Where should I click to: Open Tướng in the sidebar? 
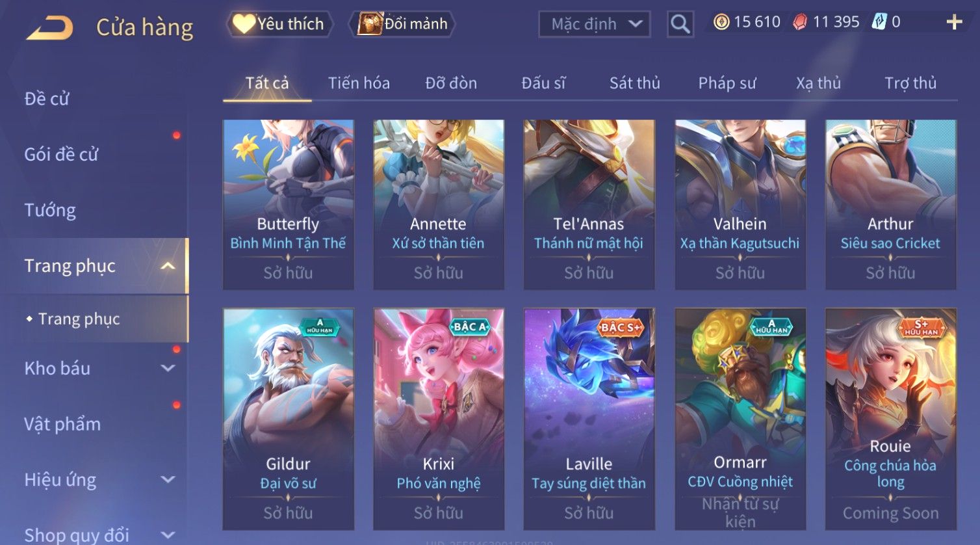point(50,210)
